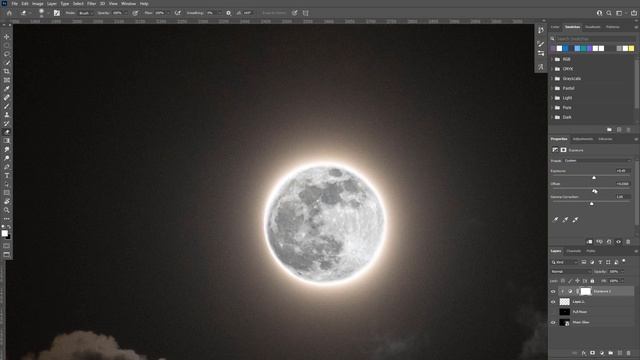
Task: Expand the Pastel swatch group
Action: pos(552,88)
